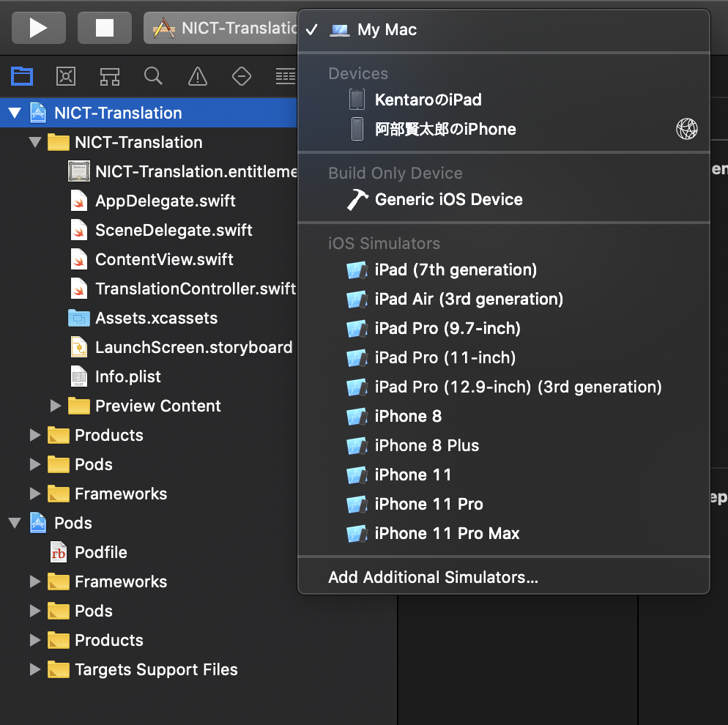Image resolution: width=728 pixels, height=725 pixels.
Task: Collapse the NICT-Translation group folder
Action: pos(35,142)
